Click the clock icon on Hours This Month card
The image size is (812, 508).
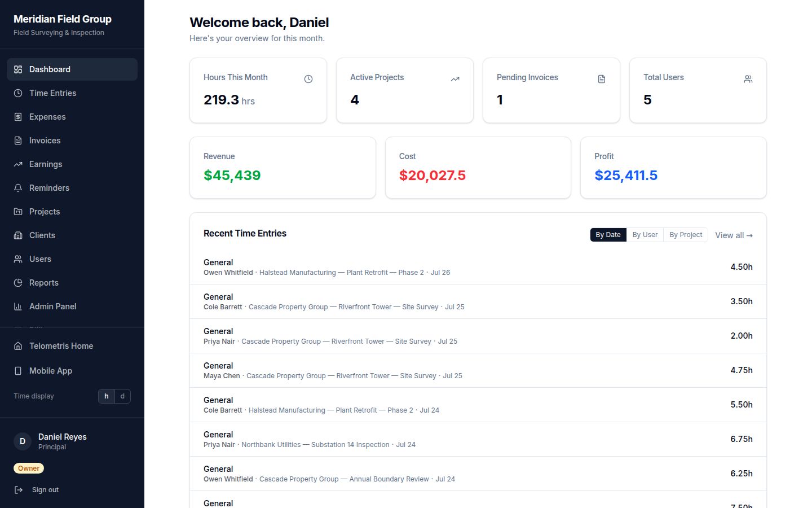[x=308, y=79]
